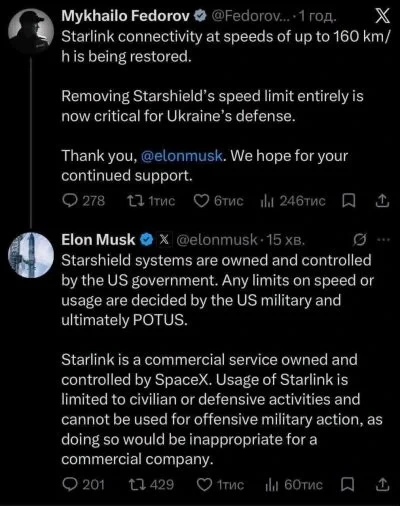
Task: Like Fedorov's tweet with 6тис likes
Action: pyautogui.click(x=219, y=201)
